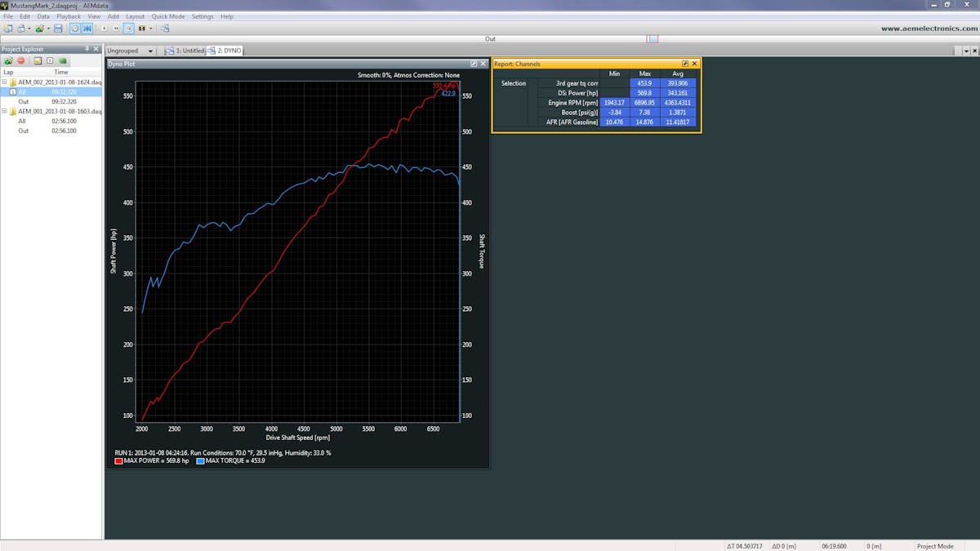
Task: Pop out the Report: Channels window
Action: pyautogui.click(x=685, y=64)
